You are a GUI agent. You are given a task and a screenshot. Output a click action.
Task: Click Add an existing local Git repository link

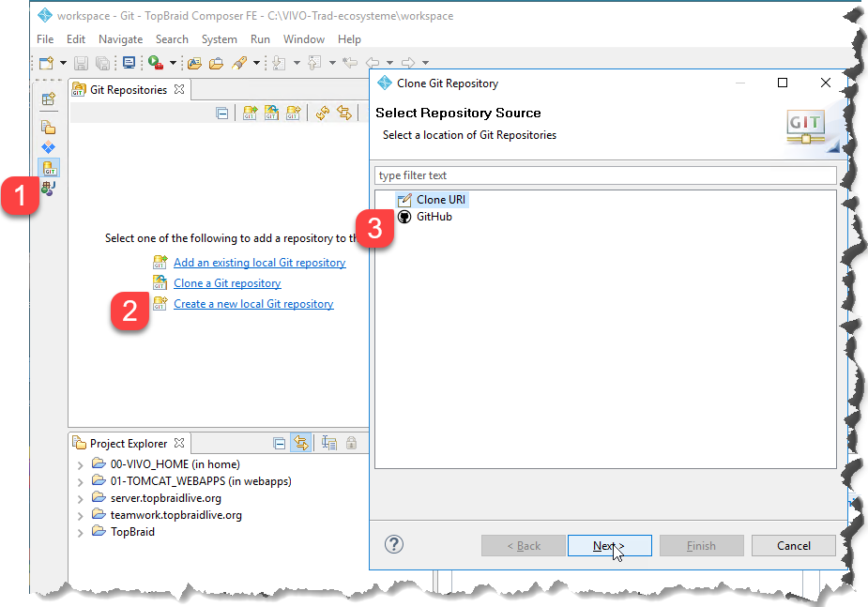tap(260, 263)
